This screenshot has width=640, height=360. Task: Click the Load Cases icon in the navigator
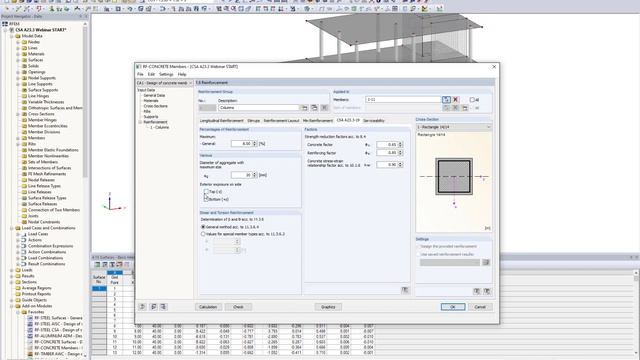(x=24, y=234)
